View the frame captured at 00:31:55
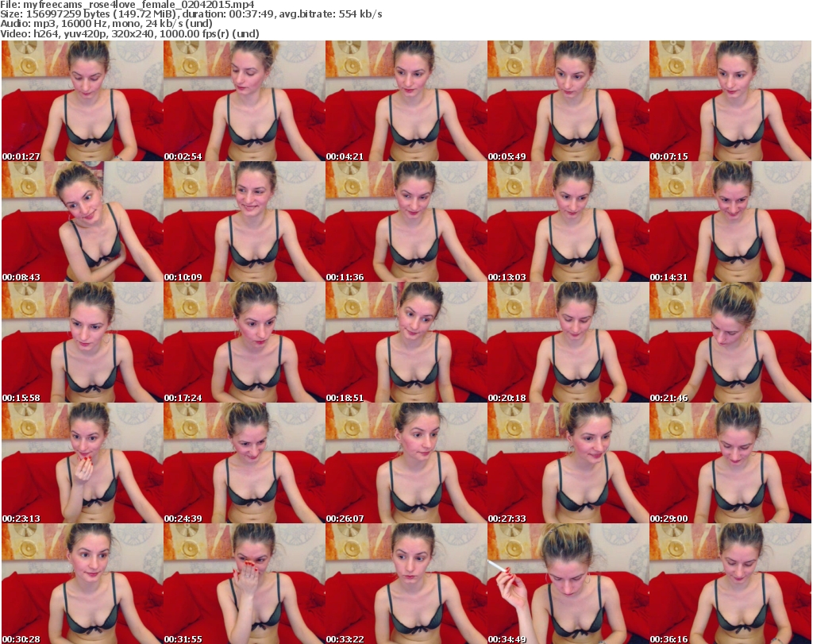Screen dimensions: 813x644 pos(245,584)
